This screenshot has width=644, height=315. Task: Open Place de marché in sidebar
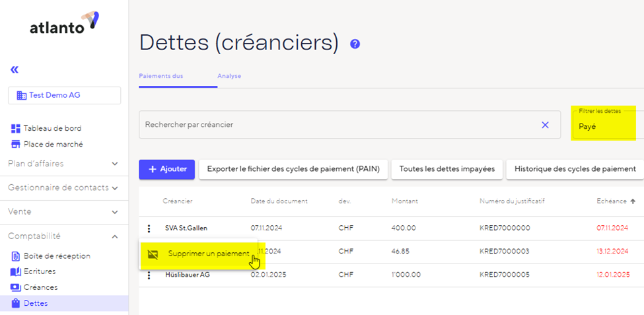pos(53,144)
